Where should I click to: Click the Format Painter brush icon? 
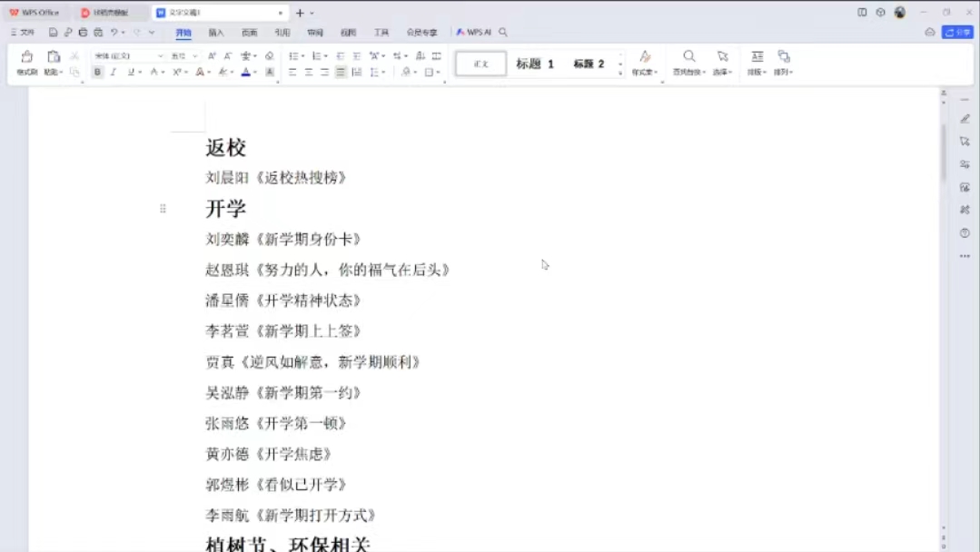tap(26, 57)
